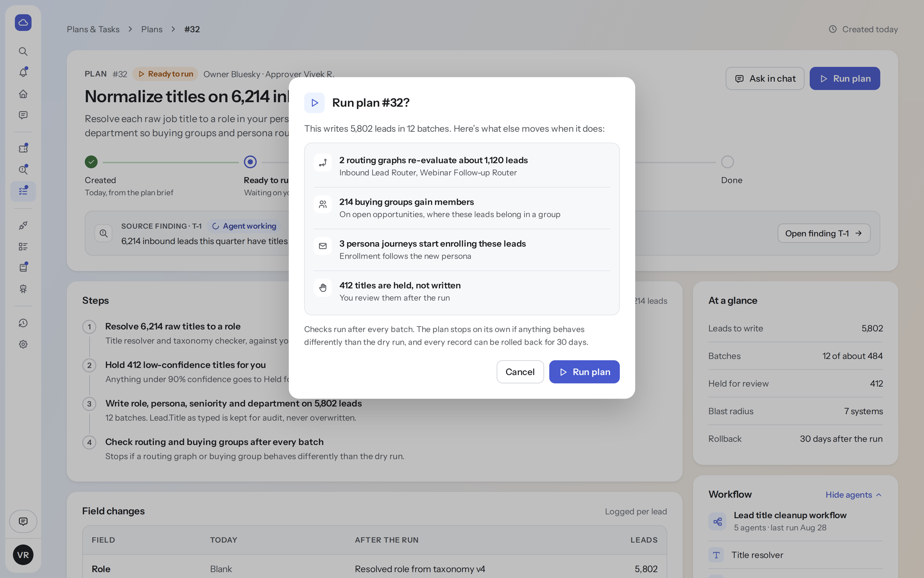The width and height of the screenshot is (924, 578).
Task: Click '412 titles are held, not written'
Action: [x=400, y=285]
